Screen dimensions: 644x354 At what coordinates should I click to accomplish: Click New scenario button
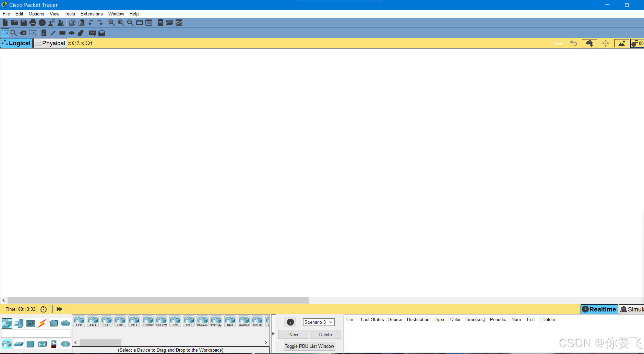(294, 334)
